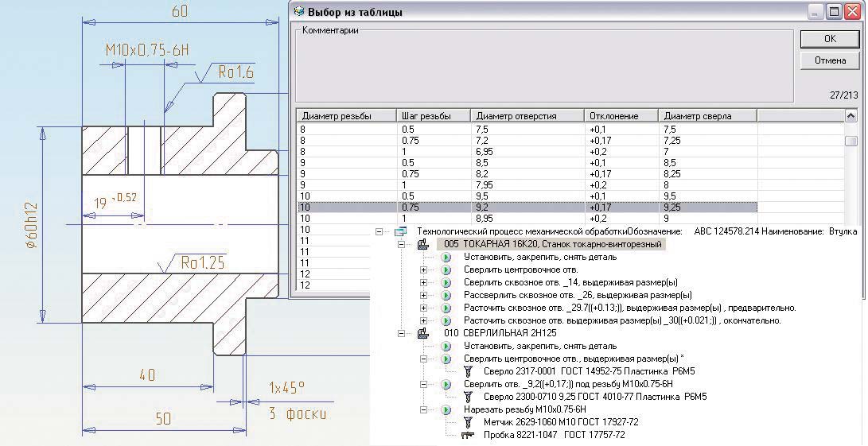The width and height of the screenshot is (868, 446).
Task: Collapse the Технологический процесс root node
Action: click(x=380, y=232)
